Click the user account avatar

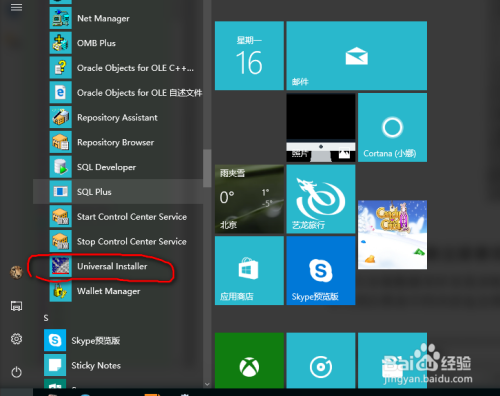tap(16, 272)
